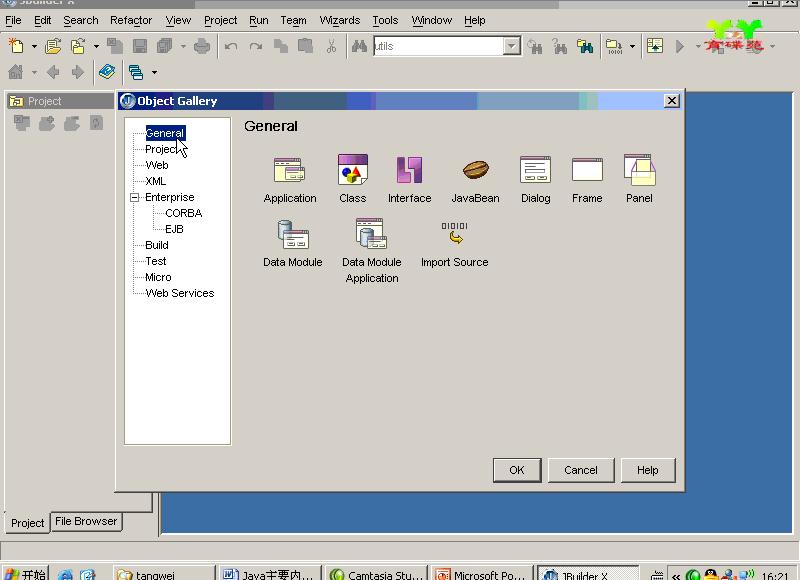Choose the Class object icon
Screen dimensions: 800x580
(353, 169)
